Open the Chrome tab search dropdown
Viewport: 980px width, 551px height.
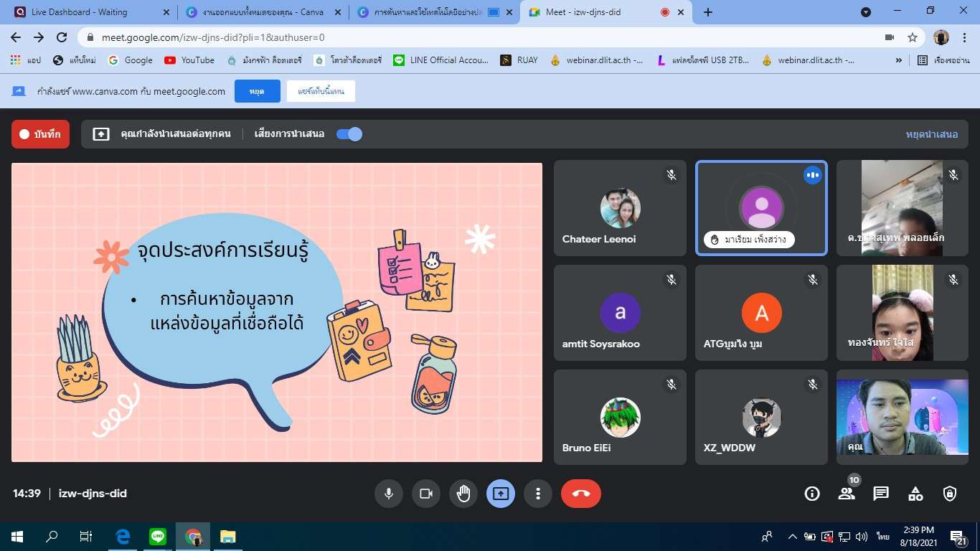click(x=866, y=12)
